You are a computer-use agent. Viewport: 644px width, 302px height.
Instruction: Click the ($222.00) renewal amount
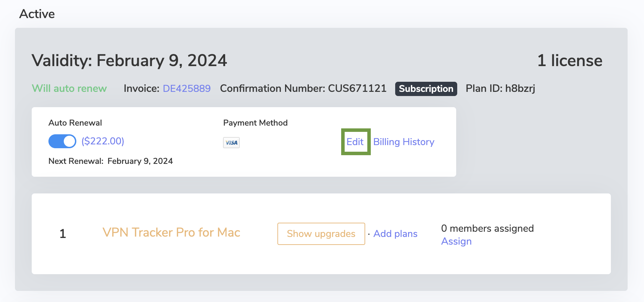[x=102, y=141]
